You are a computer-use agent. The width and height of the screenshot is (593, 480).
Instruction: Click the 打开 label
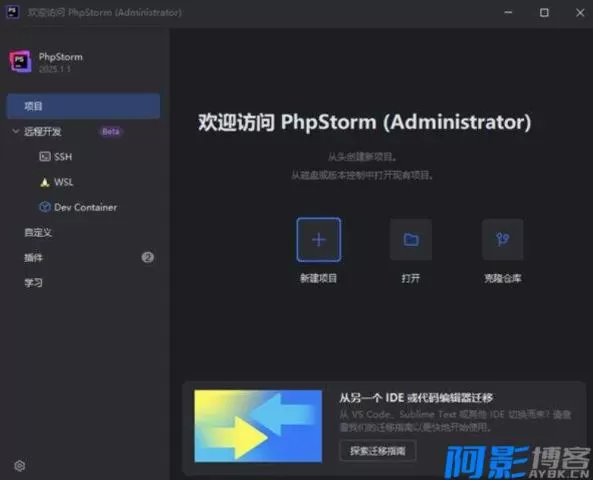coord(411,278)
